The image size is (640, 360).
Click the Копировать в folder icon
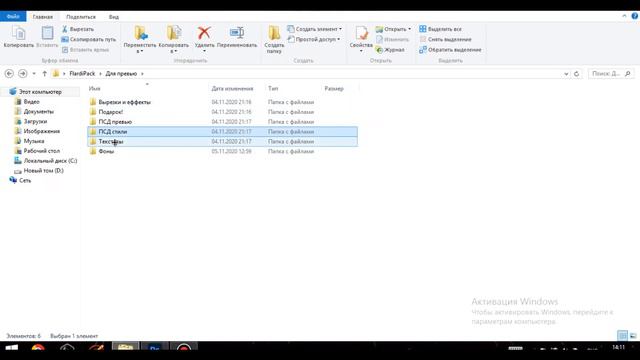(174, 33)
